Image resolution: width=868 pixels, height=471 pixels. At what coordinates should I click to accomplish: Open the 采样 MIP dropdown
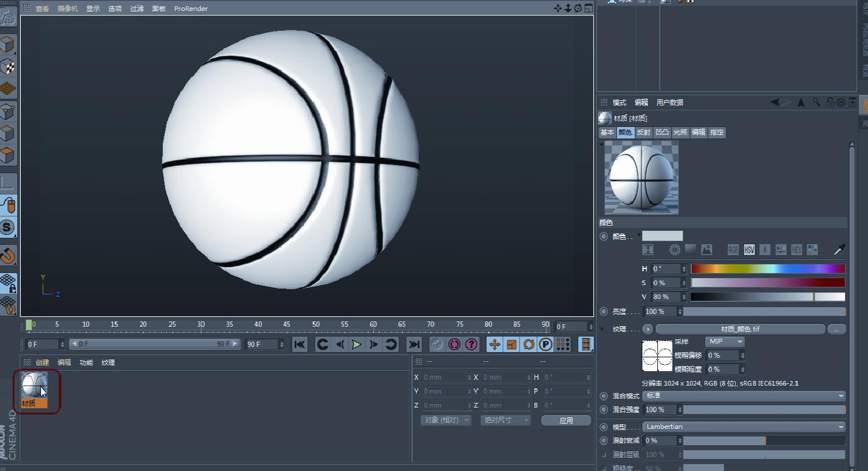[725, 342]
